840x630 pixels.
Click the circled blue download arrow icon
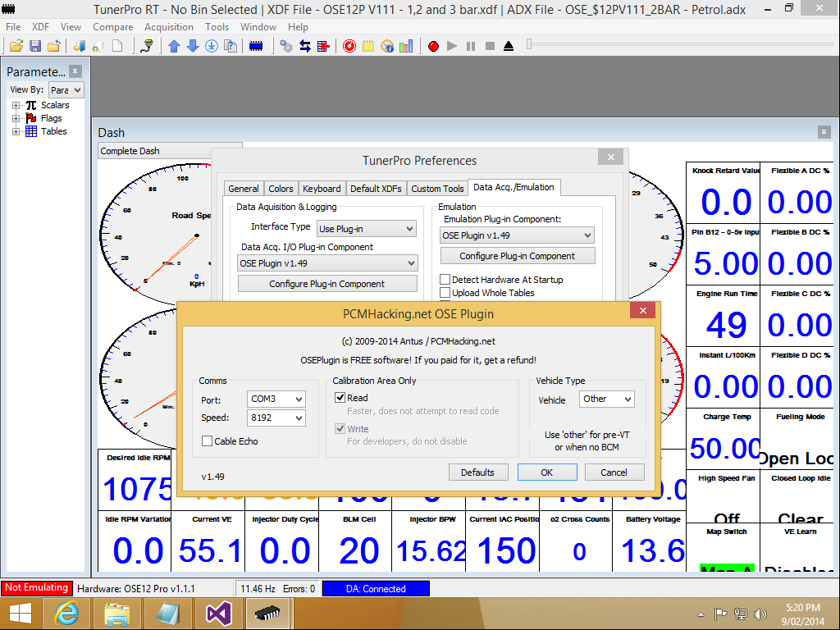[212, 46]
